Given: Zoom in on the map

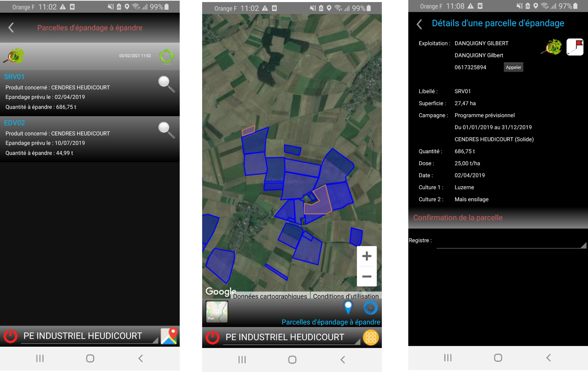Looking at the screenshot, I should (366, 256).
